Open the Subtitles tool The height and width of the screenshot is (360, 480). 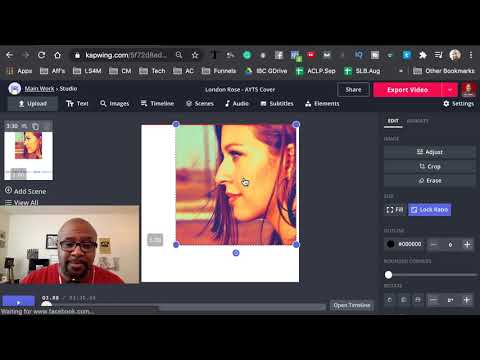[277, 104]
